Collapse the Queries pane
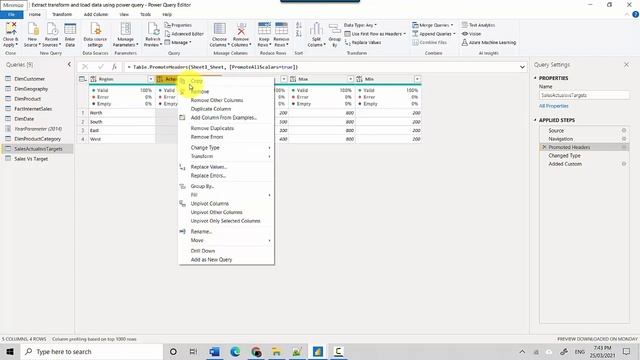 69,64
